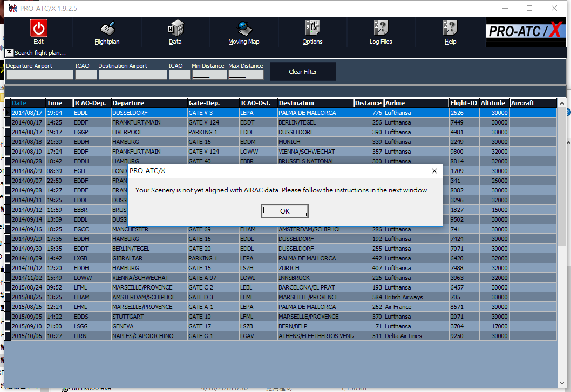Sort table by Time column header
Screen dimensions: 571x392
[x=59, y=103]
